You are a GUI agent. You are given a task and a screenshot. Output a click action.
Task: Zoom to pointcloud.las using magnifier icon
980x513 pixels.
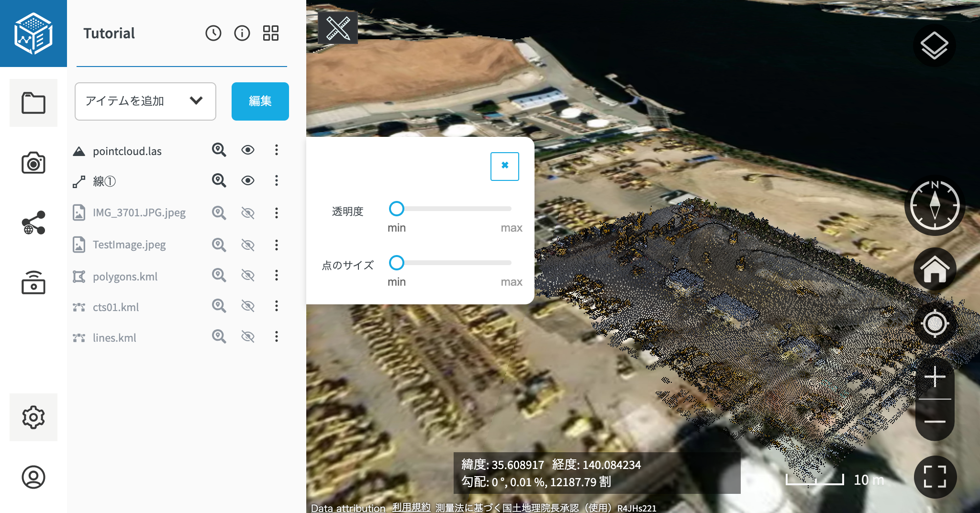coord(219,150)
